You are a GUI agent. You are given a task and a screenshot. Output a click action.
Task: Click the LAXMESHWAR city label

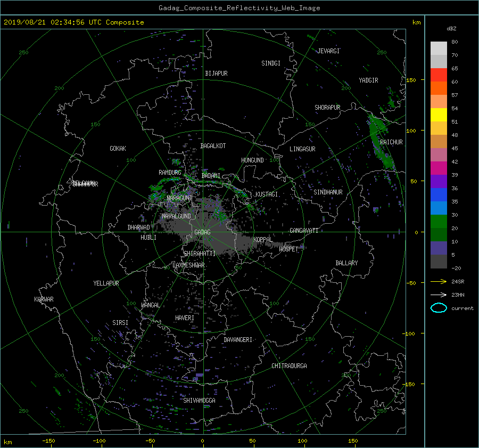188,265
